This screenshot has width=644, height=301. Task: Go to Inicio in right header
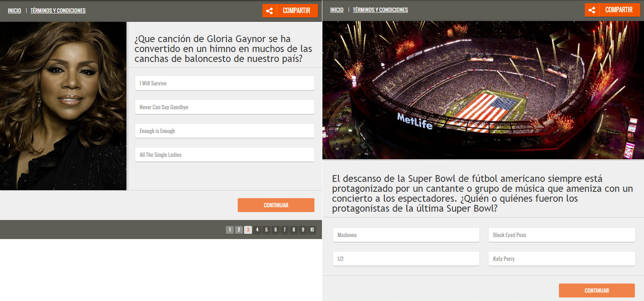pos(337,10)
